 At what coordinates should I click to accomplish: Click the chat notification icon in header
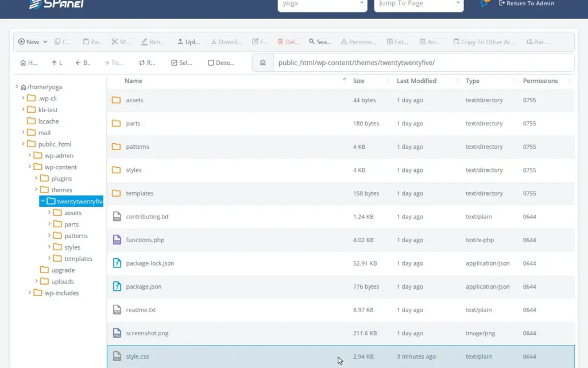coord(485,3)
